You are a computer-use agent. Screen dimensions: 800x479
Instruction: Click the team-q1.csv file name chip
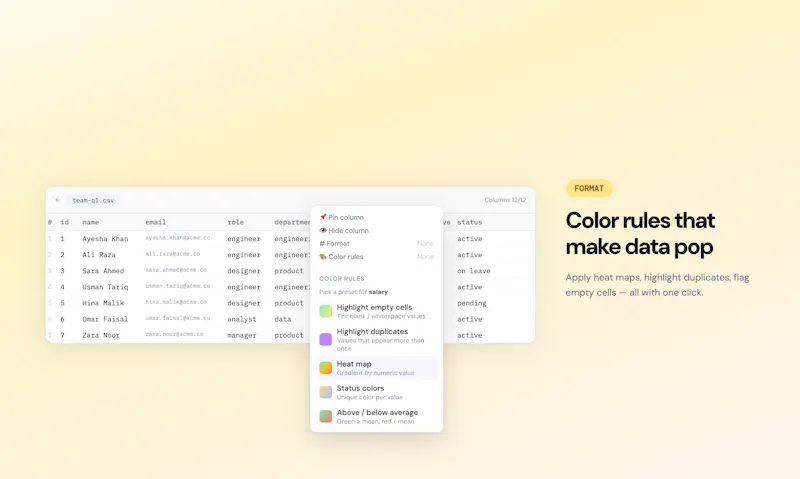click(93, 200)
